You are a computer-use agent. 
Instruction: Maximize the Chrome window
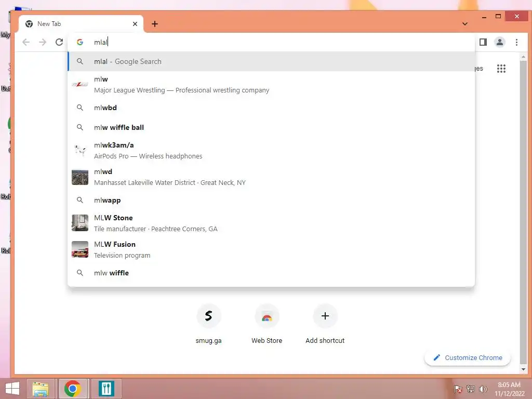[x=498, y=16]
